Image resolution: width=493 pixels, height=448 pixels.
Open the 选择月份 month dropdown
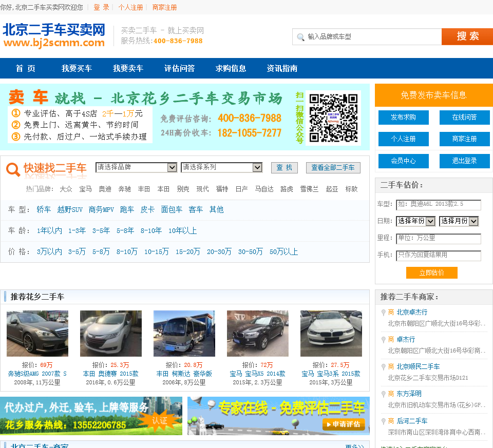[x=459, y=221]
